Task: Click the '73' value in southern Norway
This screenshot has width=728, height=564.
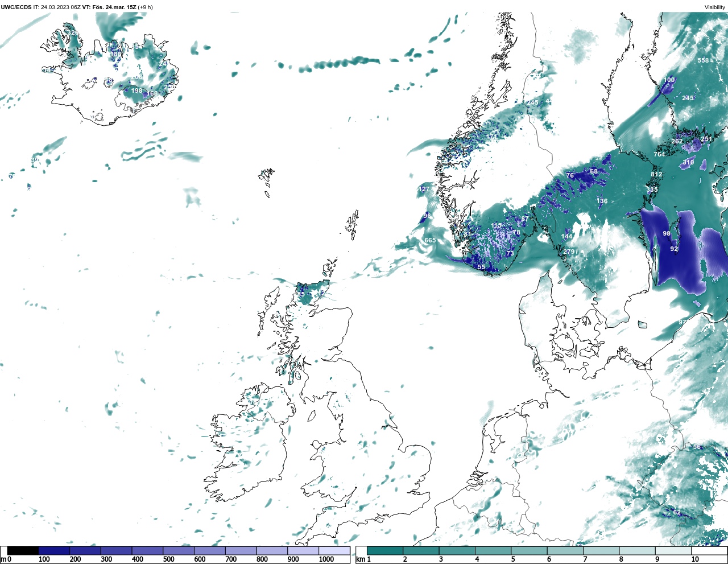Action: pyautogui.click(x=510, y=253)
